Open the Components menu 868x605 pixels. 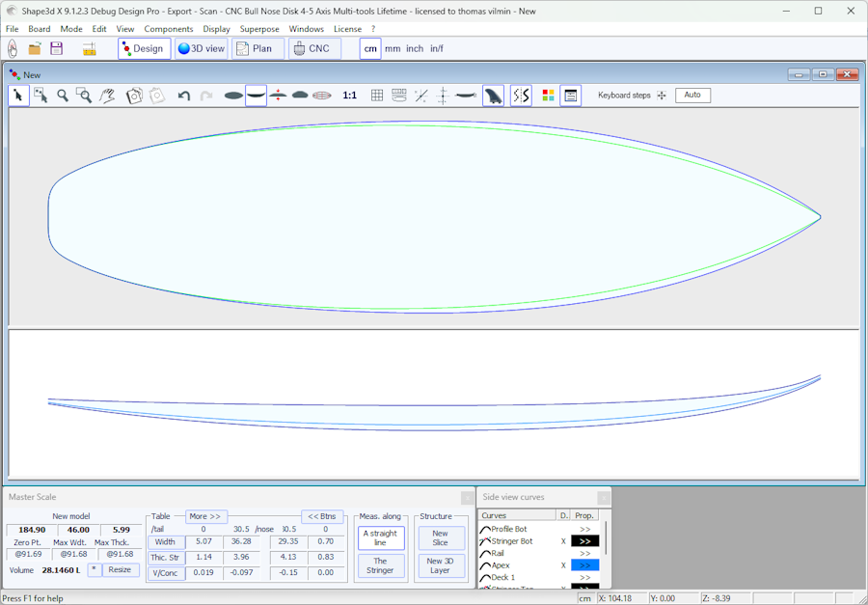coord(169,29)
